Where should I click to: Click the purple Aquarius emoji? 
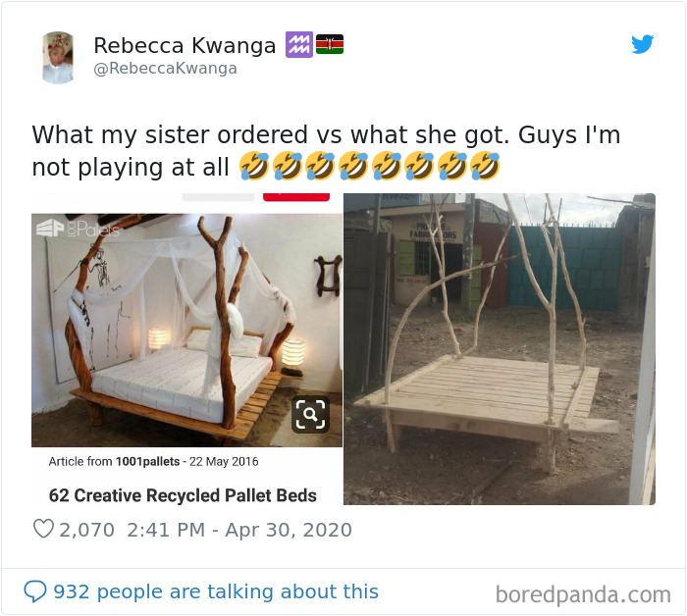[299, 44]
